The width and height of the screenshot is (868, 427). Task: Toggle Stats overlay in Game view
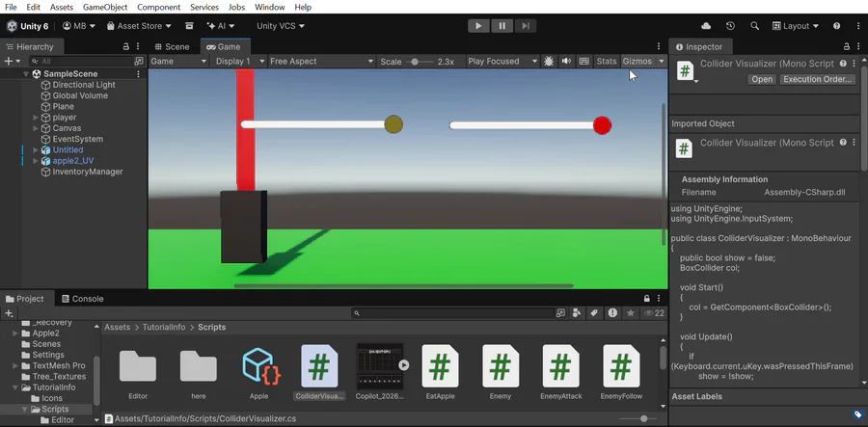(607, 62)
